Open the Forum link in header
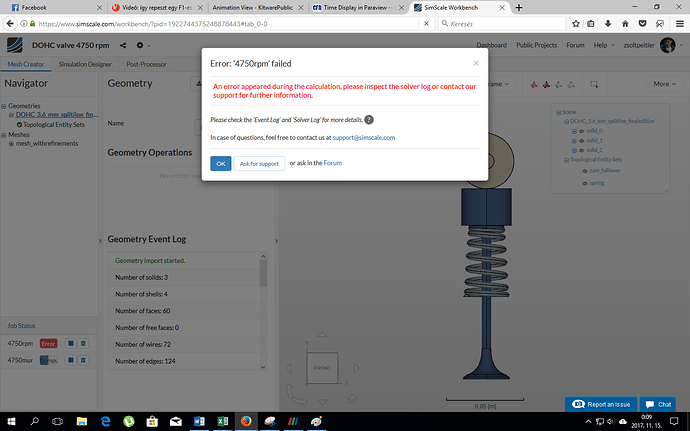 coord(575,45)
